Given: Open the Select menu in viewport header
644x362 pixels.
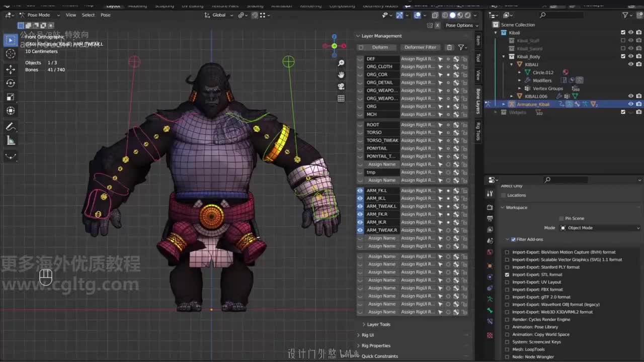Looking at the screenshot, I should point(88,15).
